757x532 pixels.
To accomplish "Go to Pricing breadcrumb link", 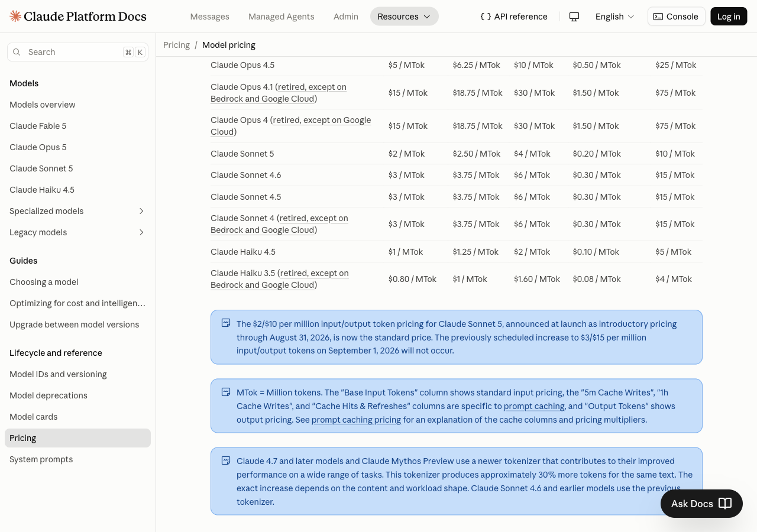I will click(x=177, y=45).
